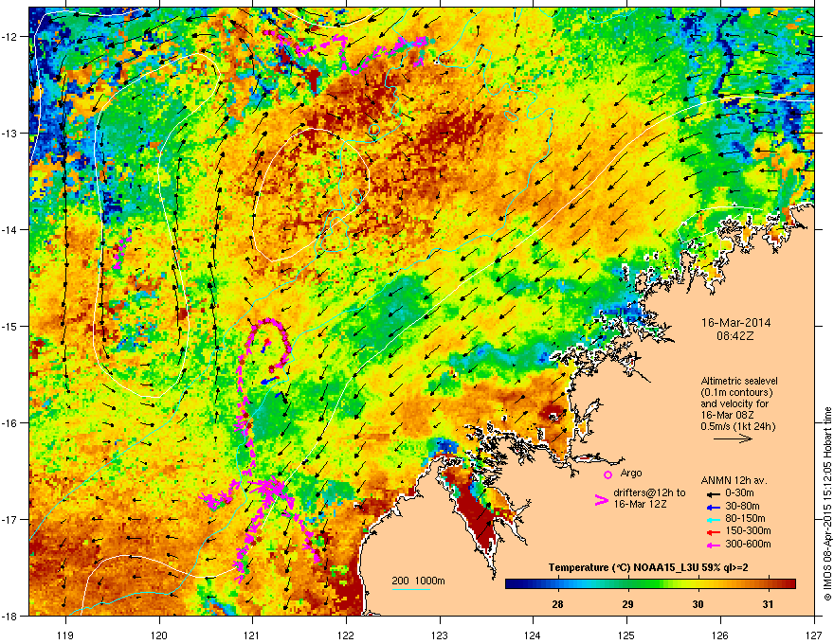Click latitude axis label -14
Viewport: 834px width, 644px height.
9,229
